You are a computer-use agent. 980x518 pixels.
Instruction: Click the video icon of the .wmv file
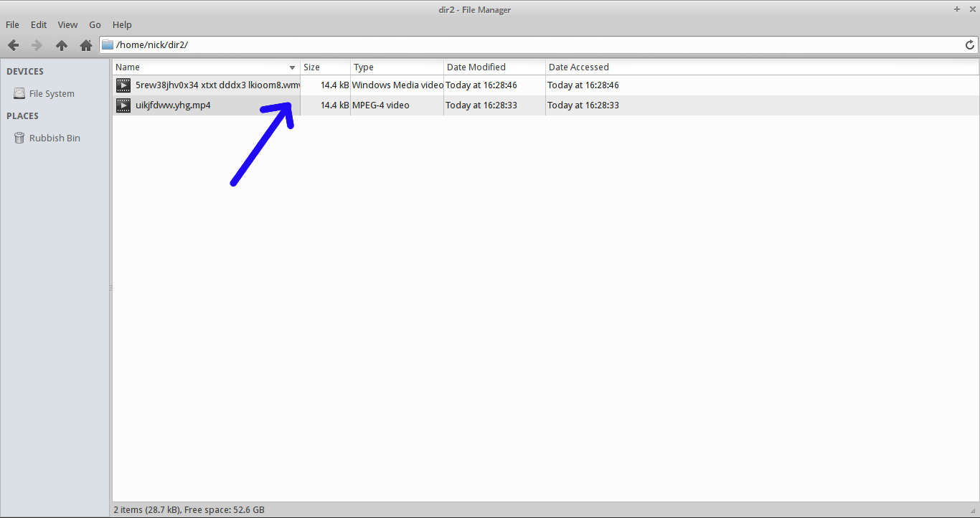coord(123,85)
